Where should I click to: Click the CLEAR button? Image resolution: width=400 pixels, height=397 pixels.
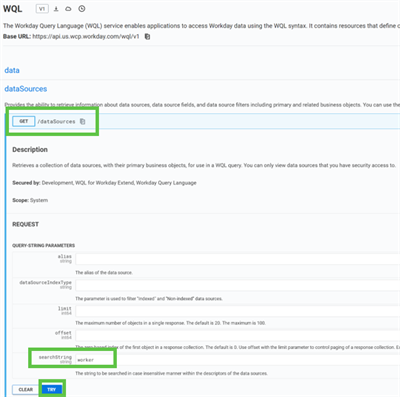click(26, 389)
